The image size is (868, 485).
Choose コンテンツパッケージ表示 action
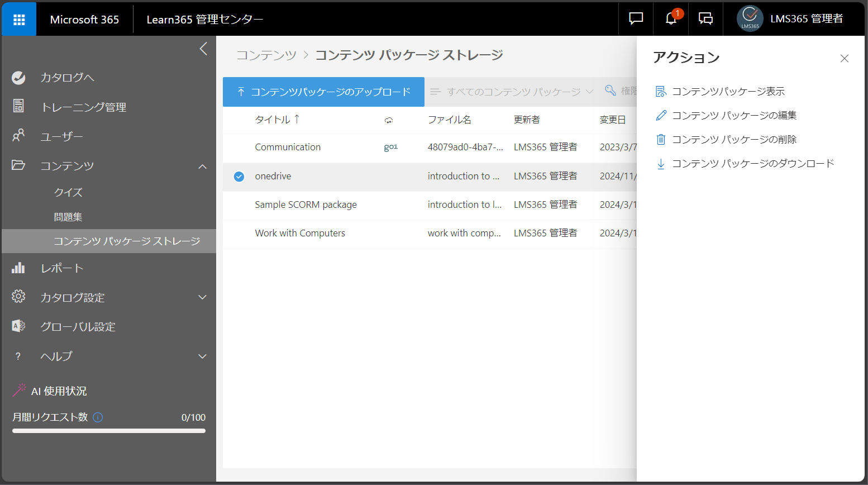pos(728,92)
